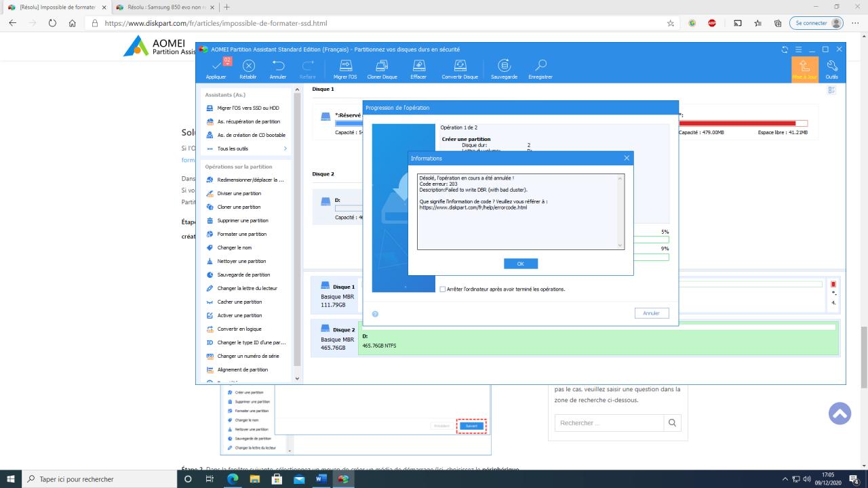Open As. récupération de partition wizard
Viewport: 868px width, 488px height.
pyautogui.click(x=248, y=121)
